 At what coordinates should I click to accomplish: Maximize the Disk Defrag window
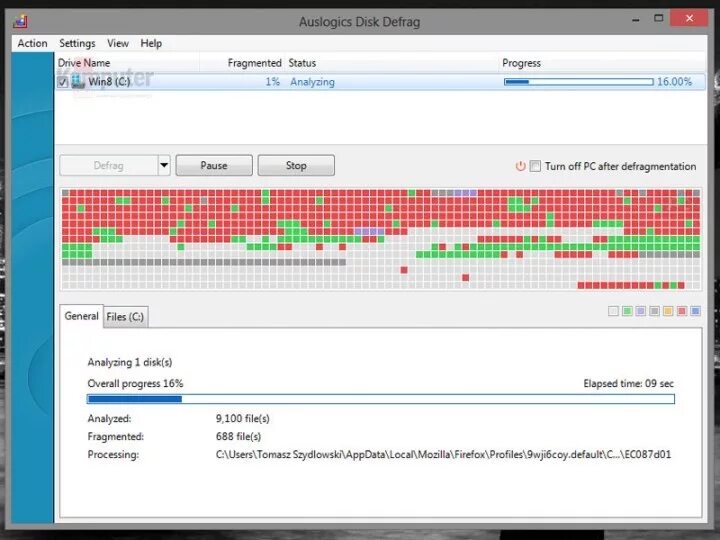click(658, 18)
